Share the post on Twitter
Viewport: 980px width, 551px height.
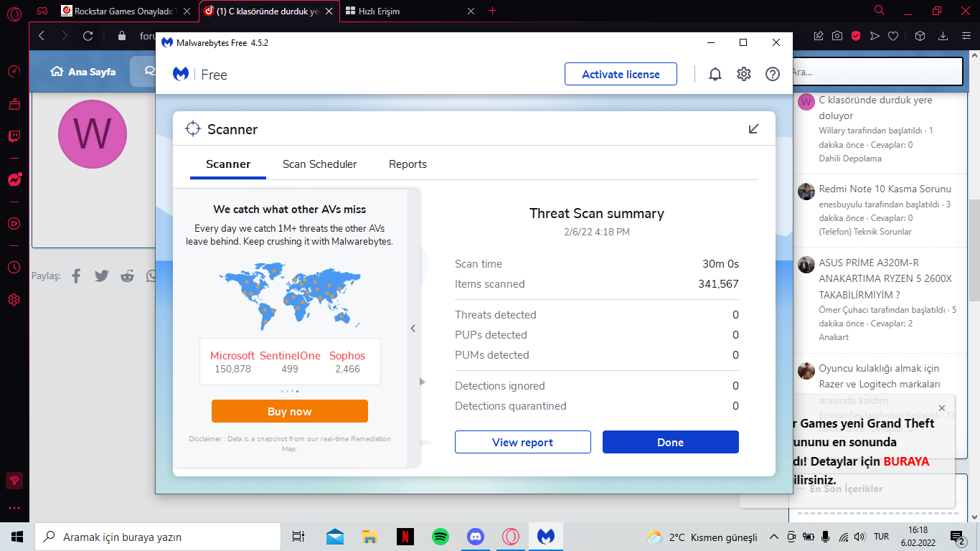pyautogui.click(x=102, y=275)
